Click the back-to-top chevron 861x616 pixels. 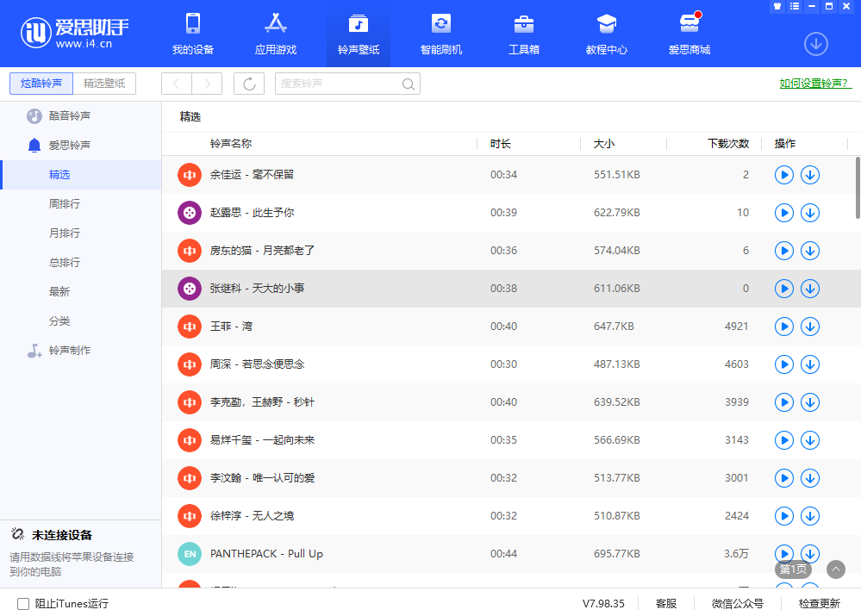coord(835,569)
